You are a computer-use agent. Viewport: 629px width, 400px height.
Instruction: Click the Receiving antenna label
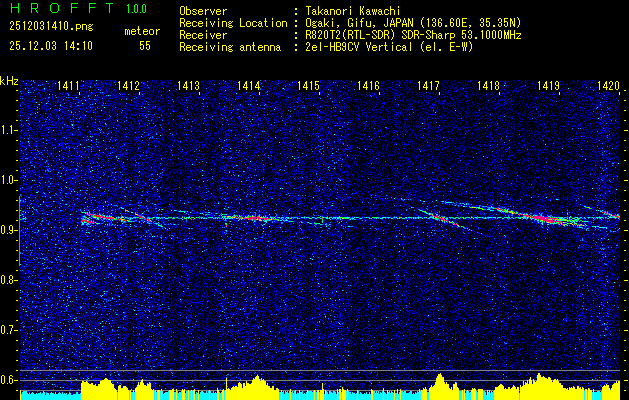click(x=230, y=47)
